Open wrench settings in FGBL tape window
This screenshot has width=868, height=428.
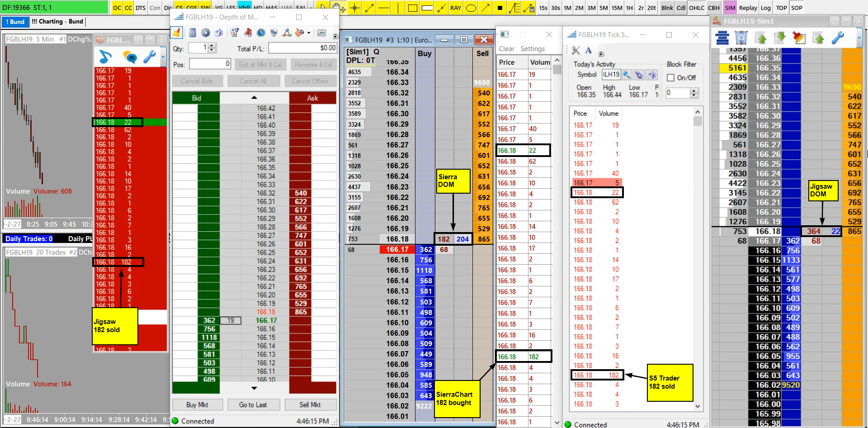(149, 57)
